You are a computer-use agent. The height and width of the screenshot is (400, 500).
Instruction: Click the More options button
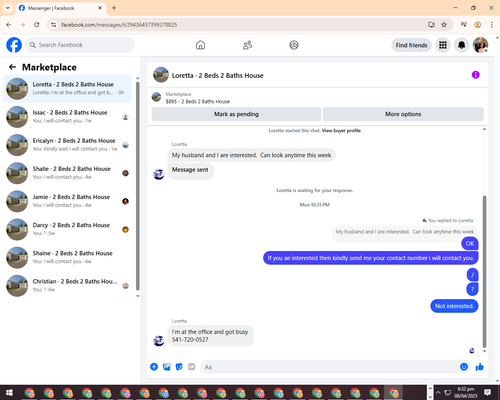[x=403, y=114]
